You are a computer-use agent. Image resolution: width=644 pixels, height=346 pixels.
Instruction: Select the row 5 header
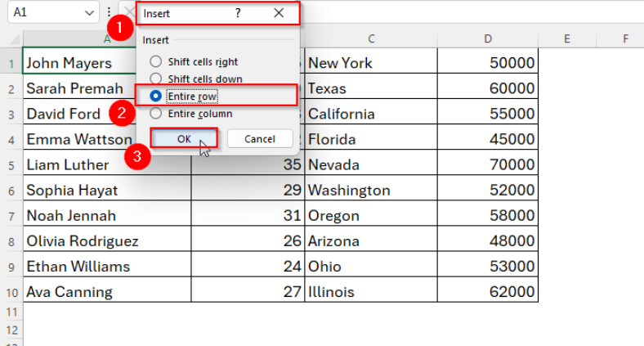coord(11,164)
